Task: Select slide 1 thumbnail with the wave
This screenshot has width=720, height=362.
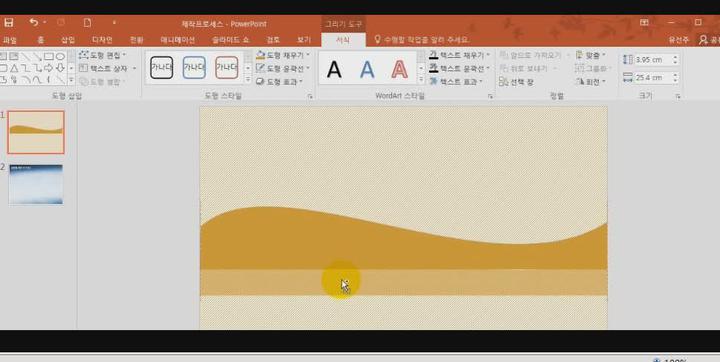Action: tap(36, 132)
